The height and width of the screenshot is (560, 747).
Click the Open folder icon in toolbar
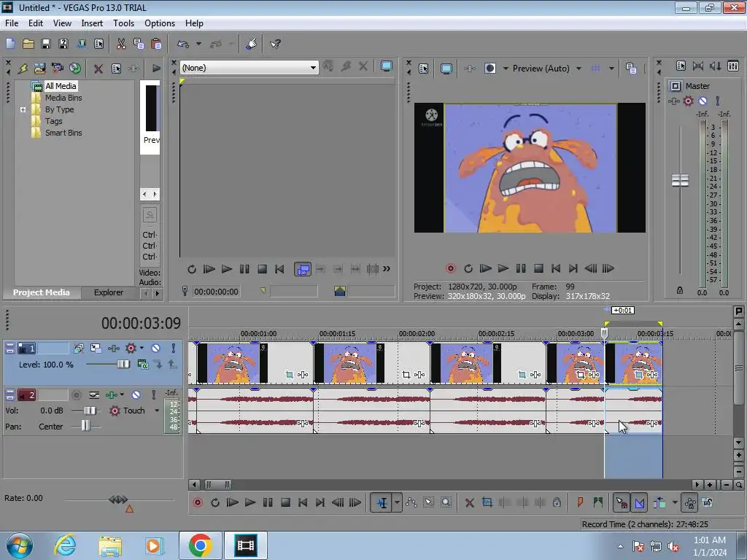tap(28, 44)
